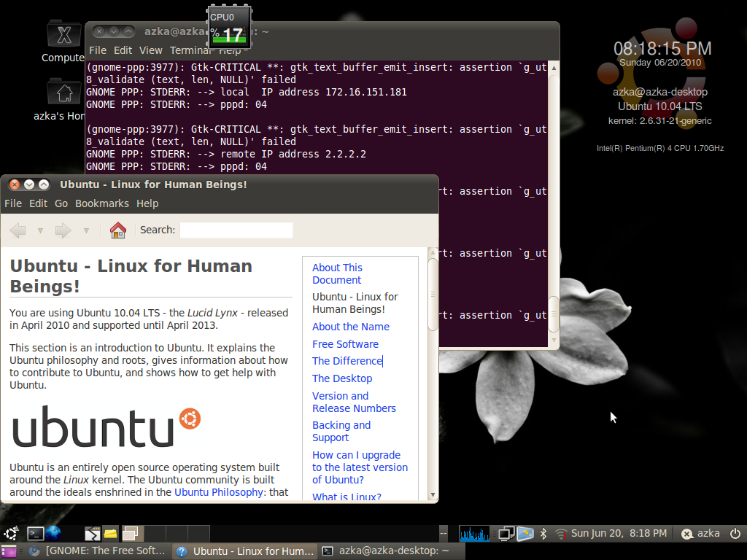This screenshot has width=747, height=560.
Task: Open the terminal window's View menu
Action: click(150, 50)
